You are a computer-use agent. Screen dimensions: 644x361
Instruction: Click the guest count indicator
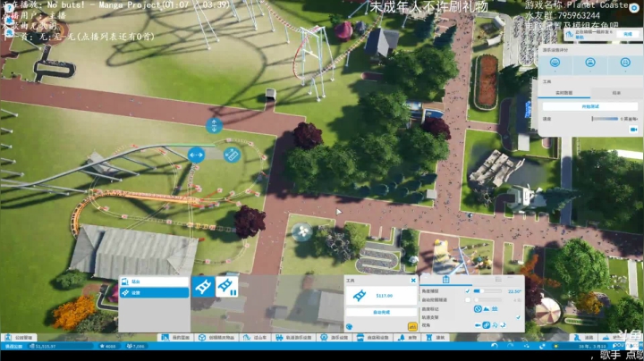[x=136, y=346]
